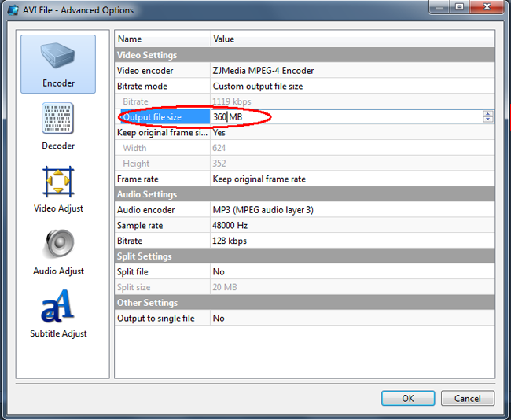This screenshot has height=420, width=511.
Task: Select the Audio encoder row label
Action: click(145, 210)
